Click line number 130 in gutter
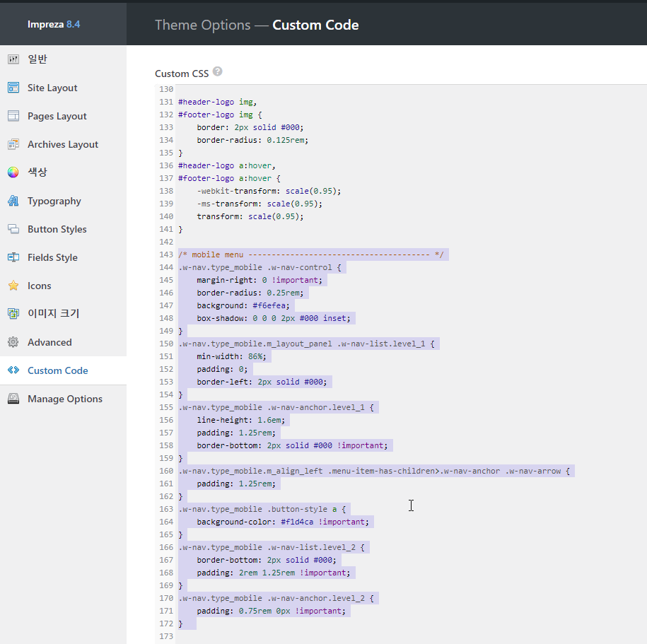This screenshot has width=647, height=644. [x=166, y=89]
